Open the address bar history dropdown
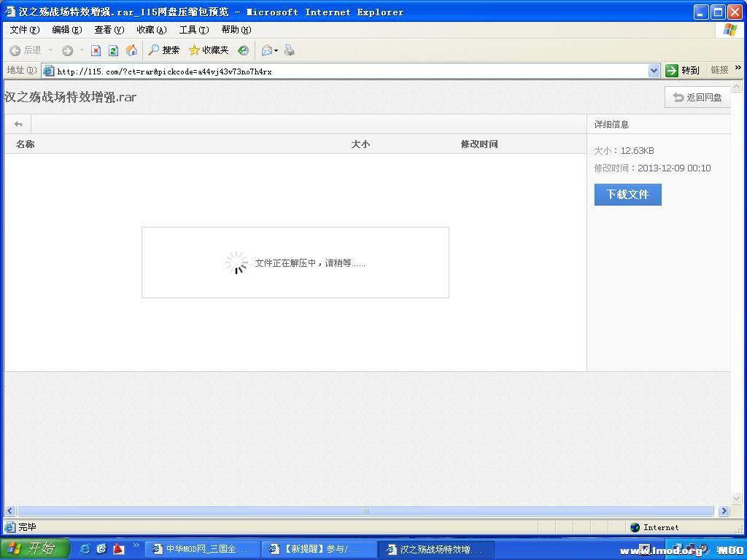The width and height of the screenshot is (747, 560). pyautogui.click(x=655, y=70)
